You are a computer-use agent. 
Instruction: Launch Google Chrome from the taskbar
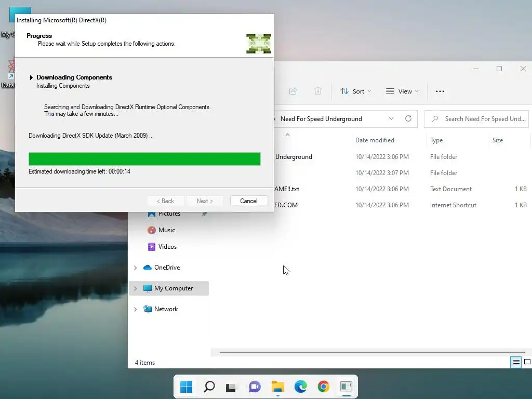coord(323,387)
